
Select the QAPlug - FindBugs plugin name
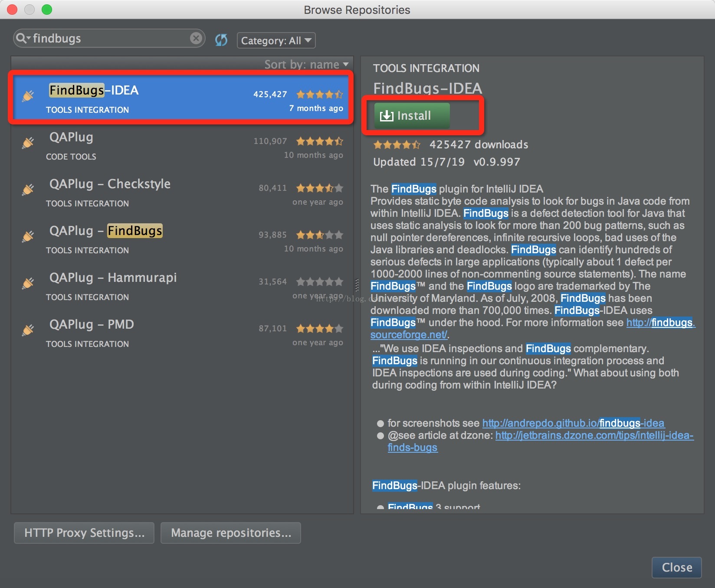pos(106,231)
